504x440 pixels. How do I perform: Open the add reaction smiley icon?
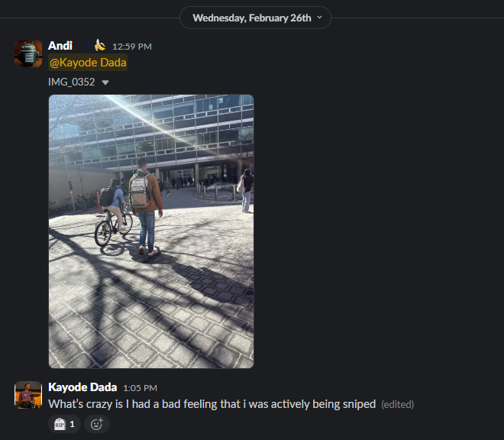point(97,424)
